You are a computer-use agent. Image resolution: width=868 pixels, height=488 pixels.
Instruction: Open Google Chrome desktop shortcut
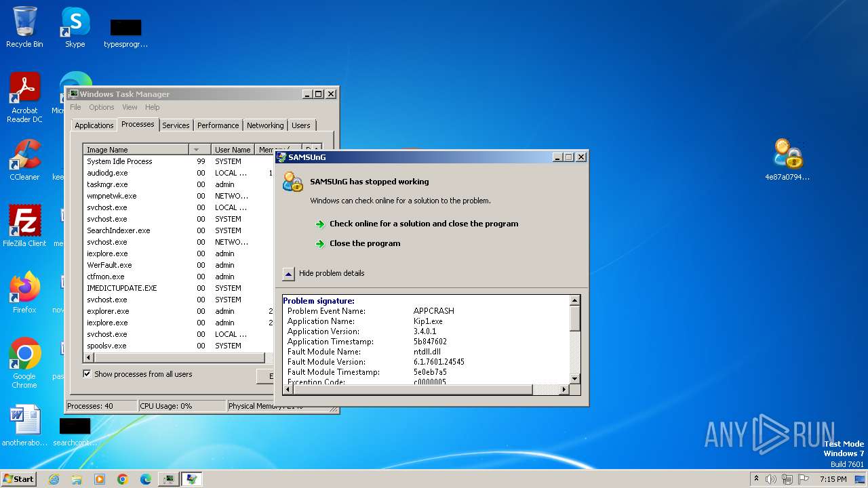tap(24, 363)
